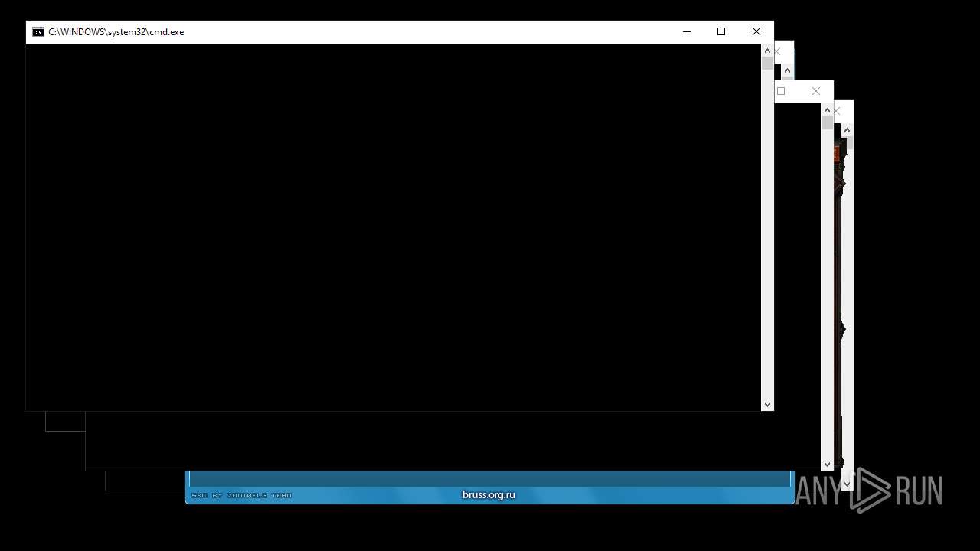Maximize the third background console window
The width and height of the screenshot is (980, 551).
coord(781,91)
